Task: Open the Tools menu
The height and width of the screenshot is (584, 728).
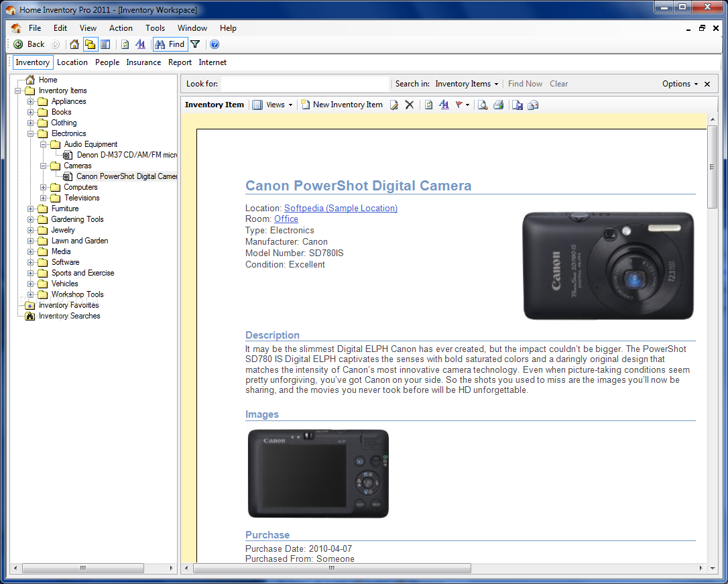Action: point(155,28)
